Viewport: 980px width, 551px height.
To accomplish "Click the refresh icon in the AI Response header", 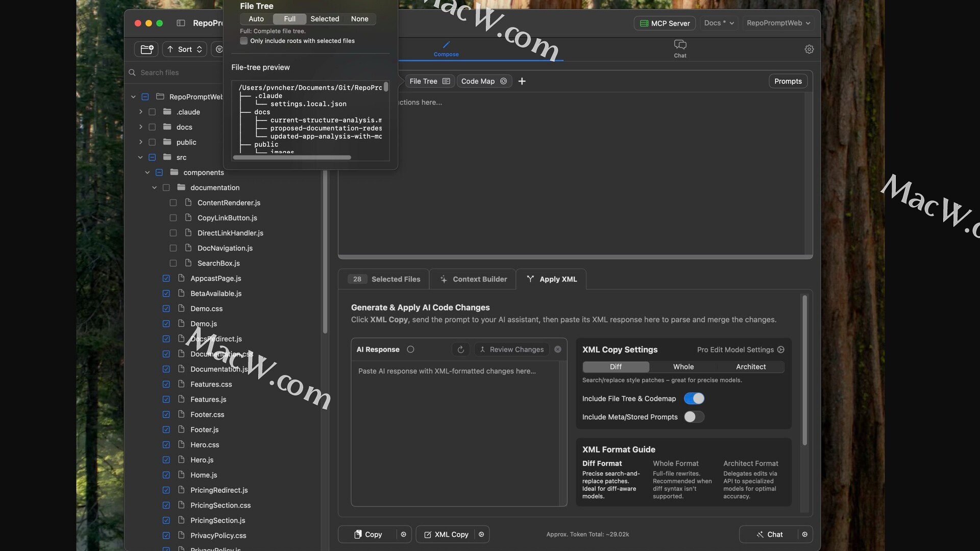I will pyautogui.click(x=460, y=349).
